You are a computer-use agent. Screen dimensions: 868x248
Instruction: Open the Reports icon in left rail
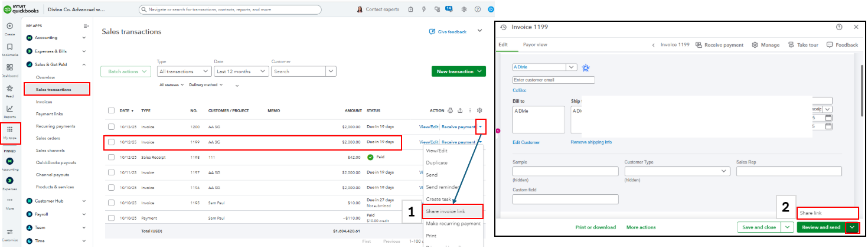coord(9,109)
